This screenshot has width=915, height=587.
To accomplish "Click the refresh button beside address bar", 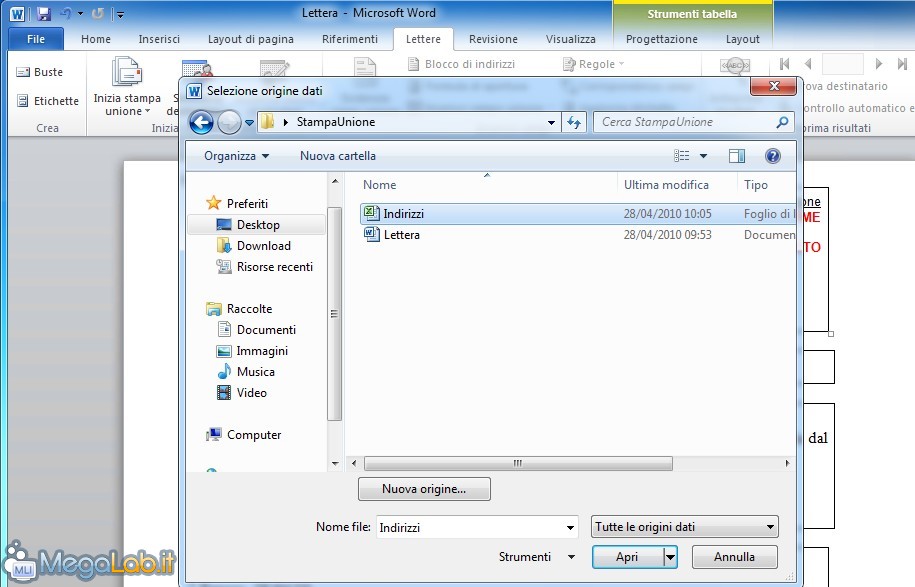I will pyautogui.click(x=574, y=122).
